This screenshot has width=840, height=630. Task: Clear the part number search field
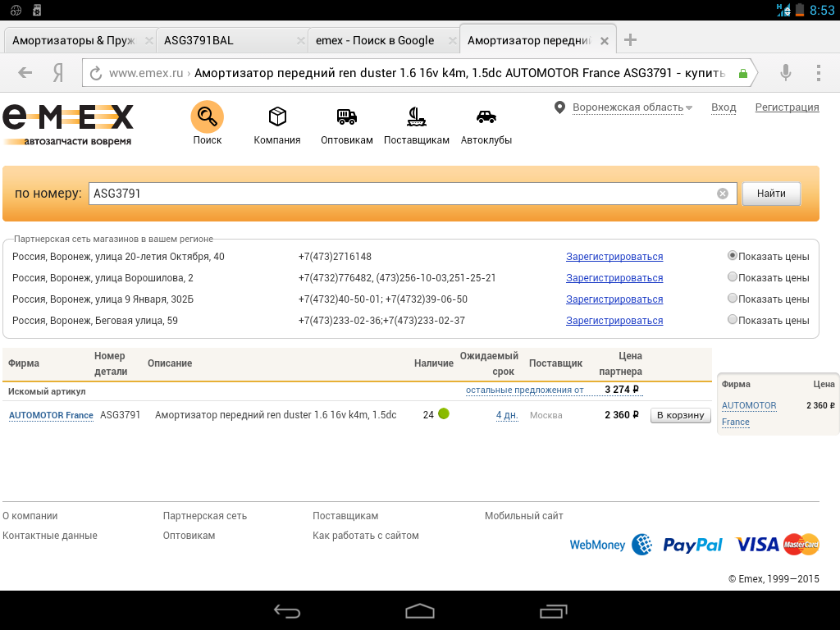tap(723, 194)
